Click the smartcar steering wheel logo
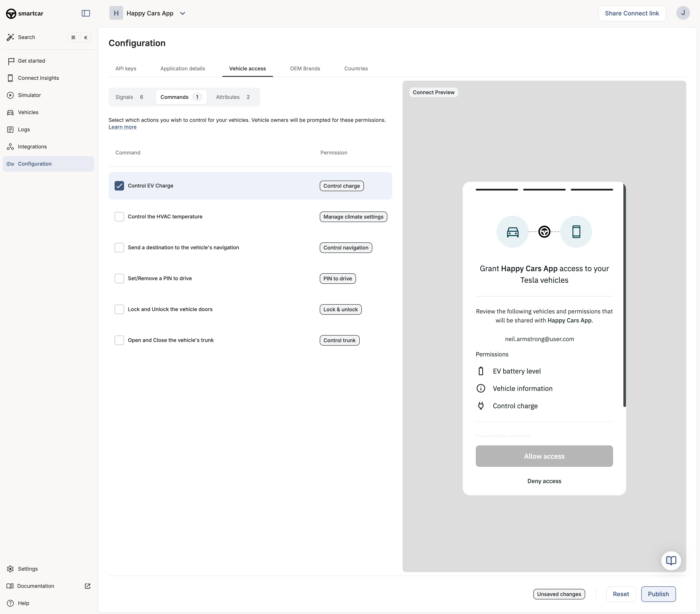The height and width of the screenshot is (614, 700). coord(11,13)
